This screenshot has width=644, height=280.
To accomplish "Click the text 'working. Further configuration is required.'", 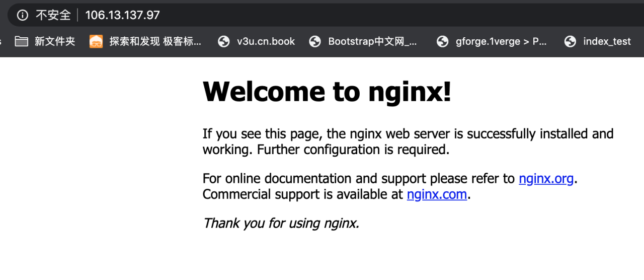I will (326, 150).
